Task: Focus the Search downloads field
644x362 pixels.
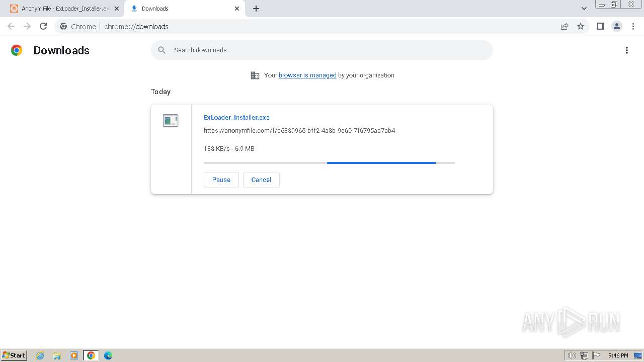Action: (x=322, y=50)
